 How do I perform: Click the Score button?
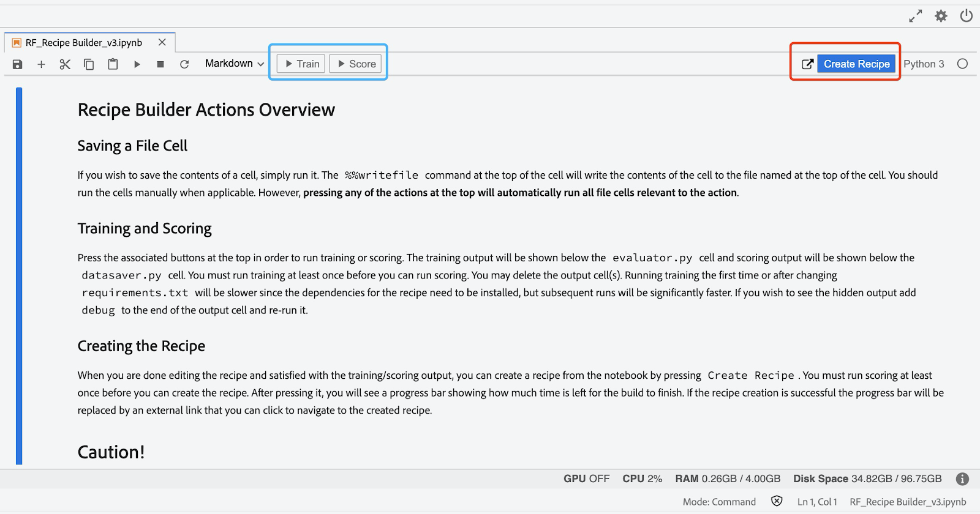pyautogui.click(x=355, y=64)
